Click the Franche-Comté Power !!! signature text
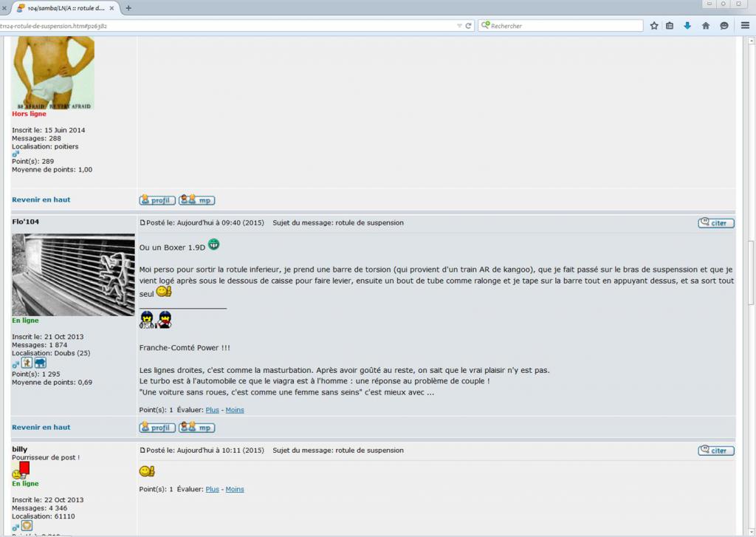Screen dimensions: 756x537 pos(185,348)
